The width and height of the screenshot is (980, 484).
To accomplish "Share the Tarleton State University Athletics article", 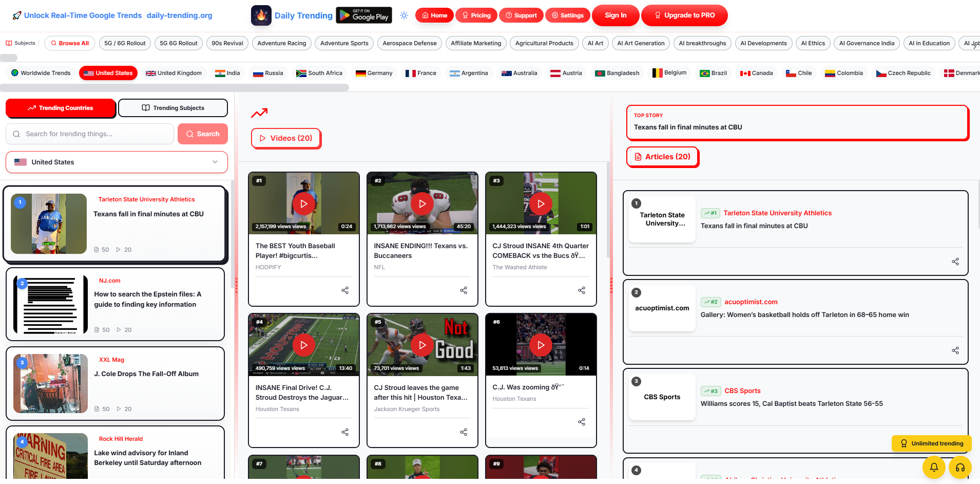I will 955,262.
